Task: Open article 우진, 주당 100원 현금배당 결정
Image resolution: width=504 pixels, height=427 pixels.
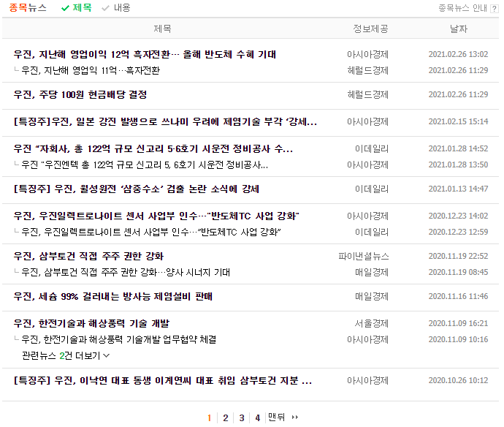Action: point(80,94)
